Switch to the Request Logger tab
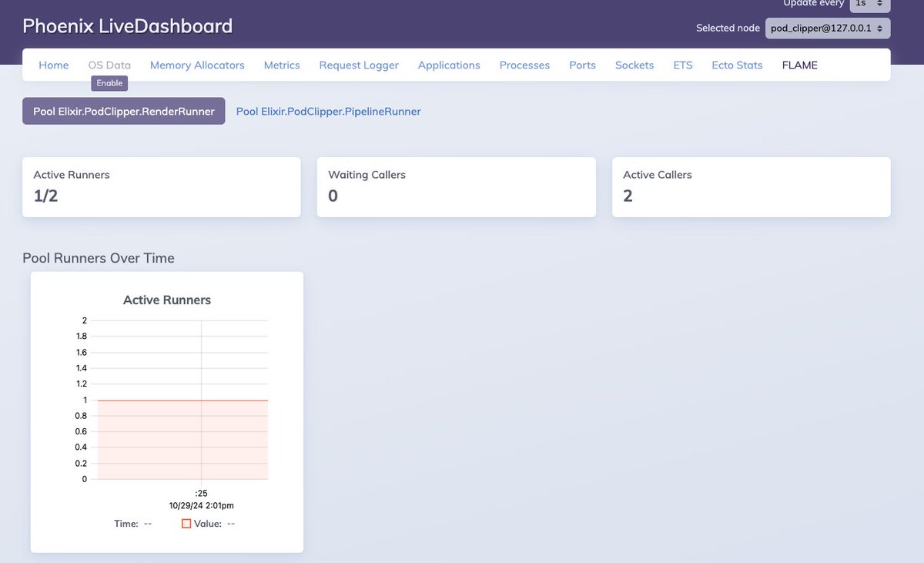The height and width of the screenshot is (563, 924). tap(358, 65)
